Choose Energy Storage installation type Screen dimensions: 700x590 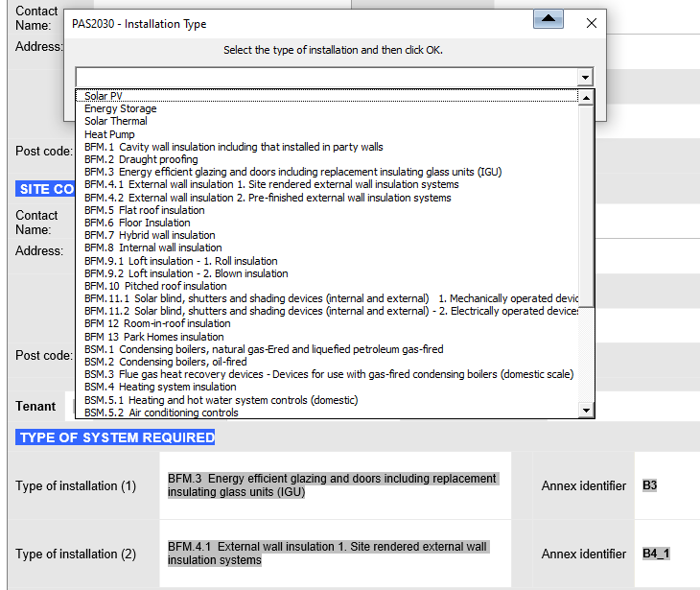tap(120, 108)
